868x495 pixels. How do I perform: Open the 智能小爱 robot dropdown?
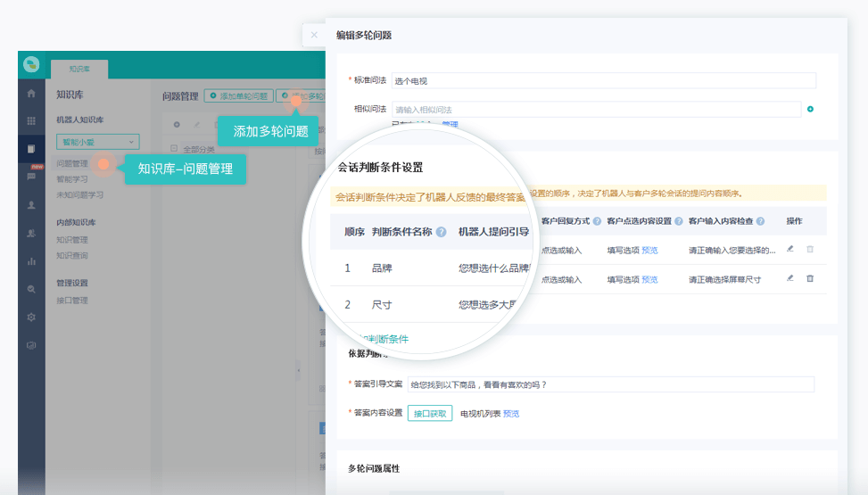click(x=97, y=142)
